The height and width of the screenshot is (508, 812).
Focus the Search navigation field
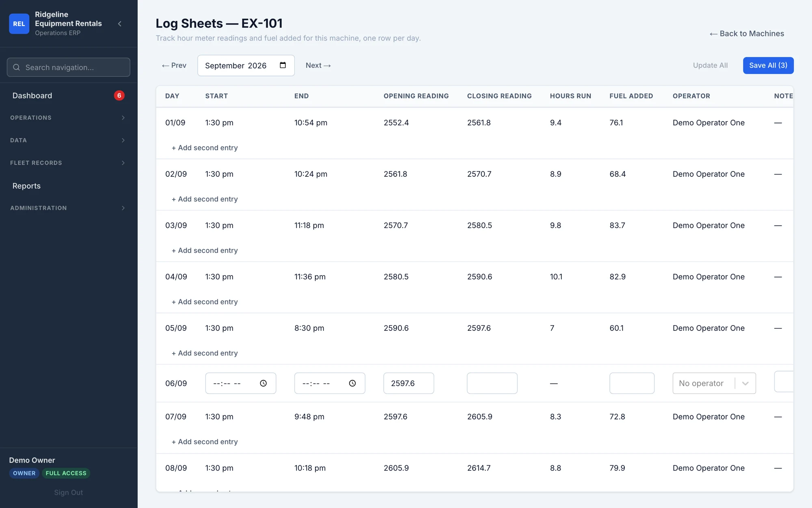coord(68,67)
